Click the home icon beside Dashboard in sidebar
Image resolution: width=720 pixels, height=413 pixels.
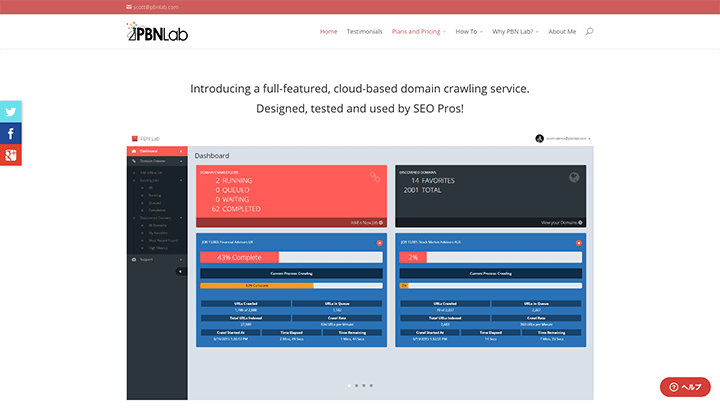134,151
